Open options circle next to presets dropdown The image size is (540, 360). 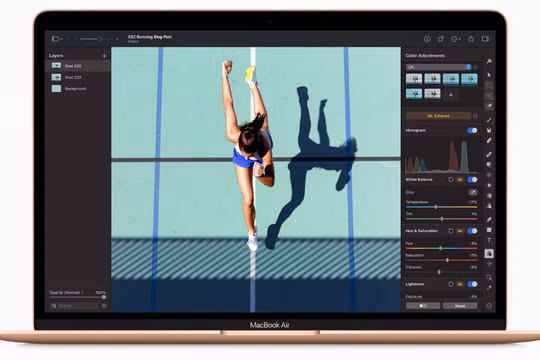(x=475, y=67)
